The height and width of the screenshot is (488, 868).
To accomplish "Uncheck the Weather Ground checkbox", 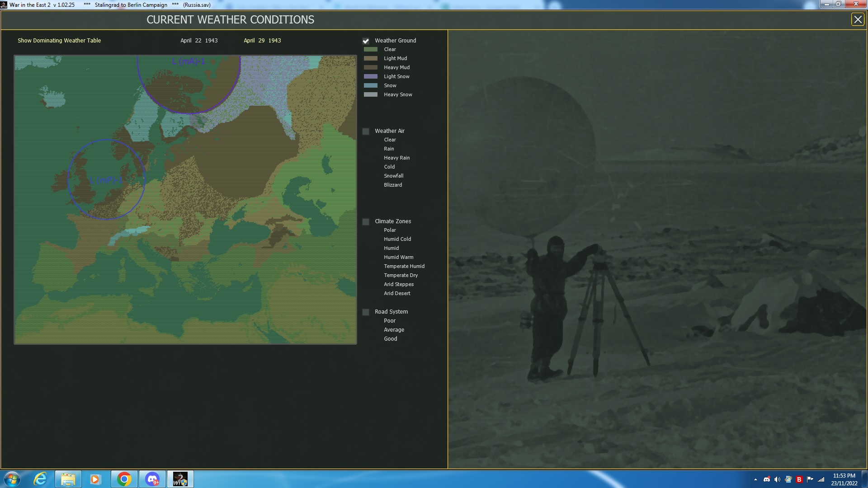I will [366, 41].
